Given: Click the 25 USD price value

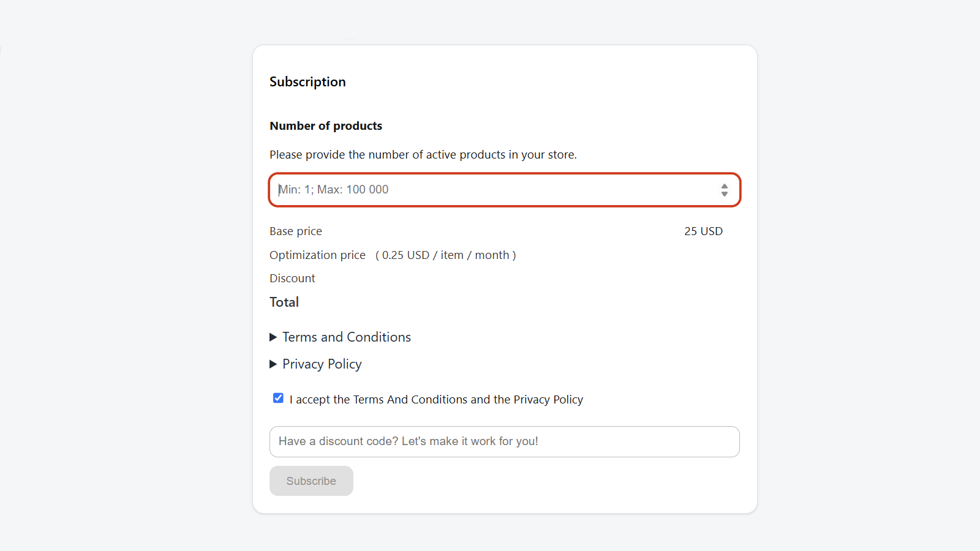Looking at the screenshot, I should 703,231.
